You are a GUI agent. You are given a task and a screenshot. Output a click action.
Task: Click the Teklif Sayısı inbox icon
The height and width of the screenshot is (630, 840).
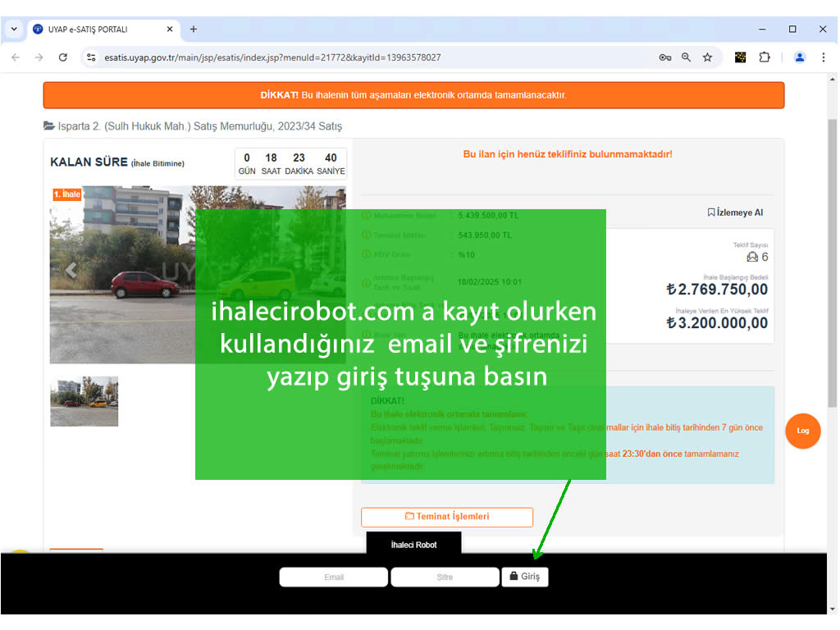(752, 257)
